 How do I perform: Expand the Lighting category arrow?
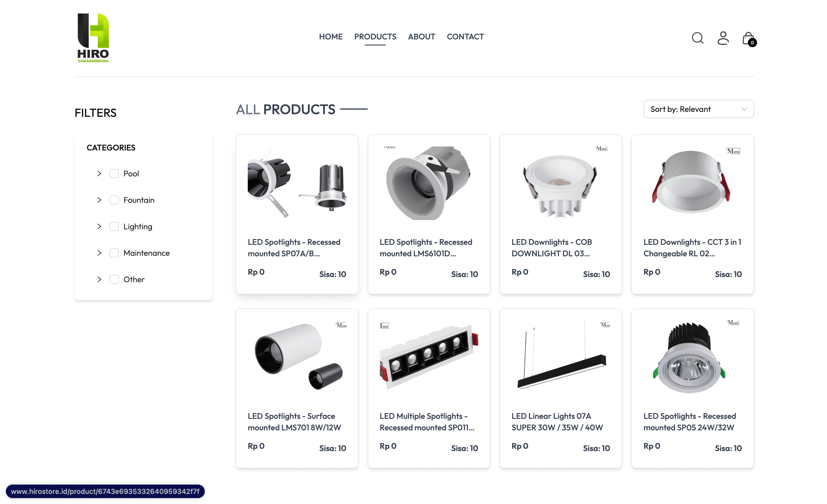pos(99,226)
